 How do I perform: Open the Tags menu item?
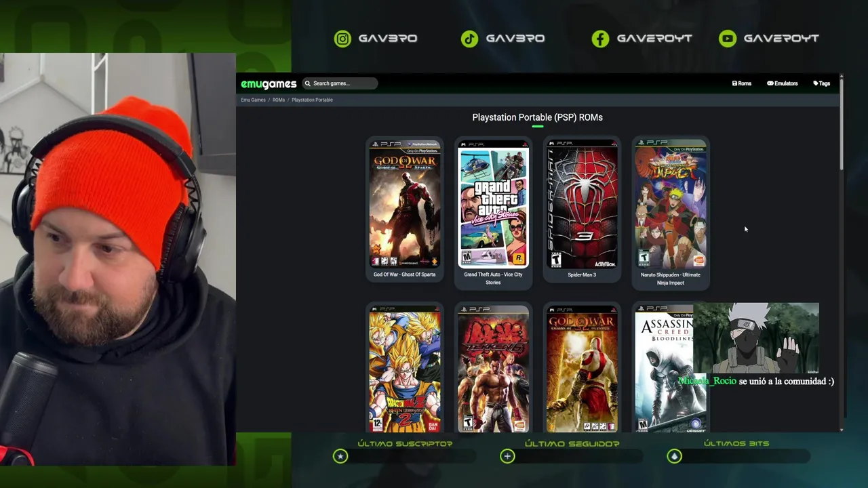(x=822, y=83)
